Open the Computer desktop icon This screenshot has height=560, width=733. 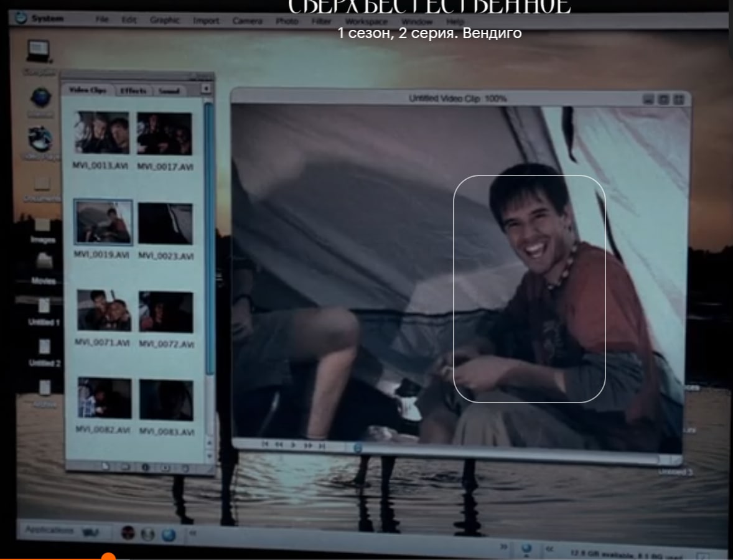tap(39, 52)
